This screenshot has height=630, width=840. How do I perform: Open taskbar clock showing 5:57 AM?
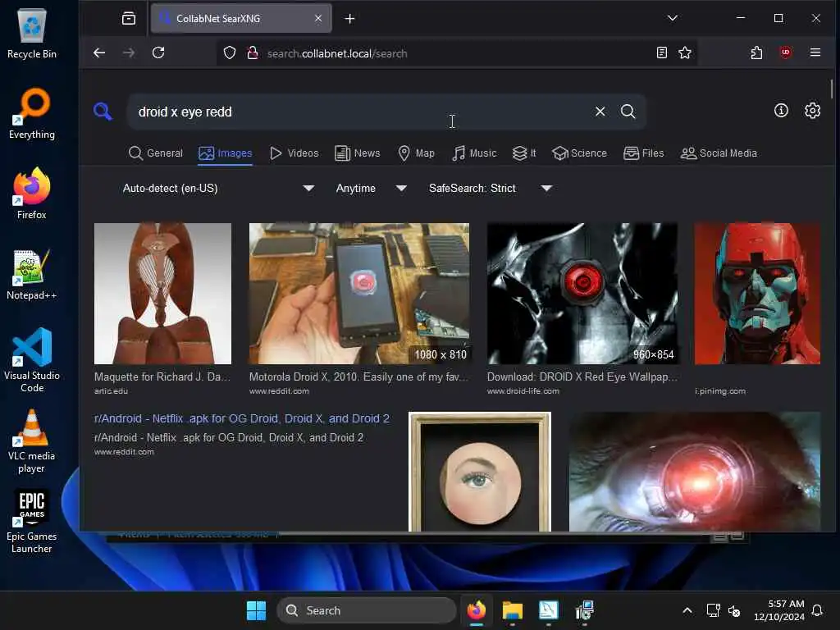tap(779, 610)
